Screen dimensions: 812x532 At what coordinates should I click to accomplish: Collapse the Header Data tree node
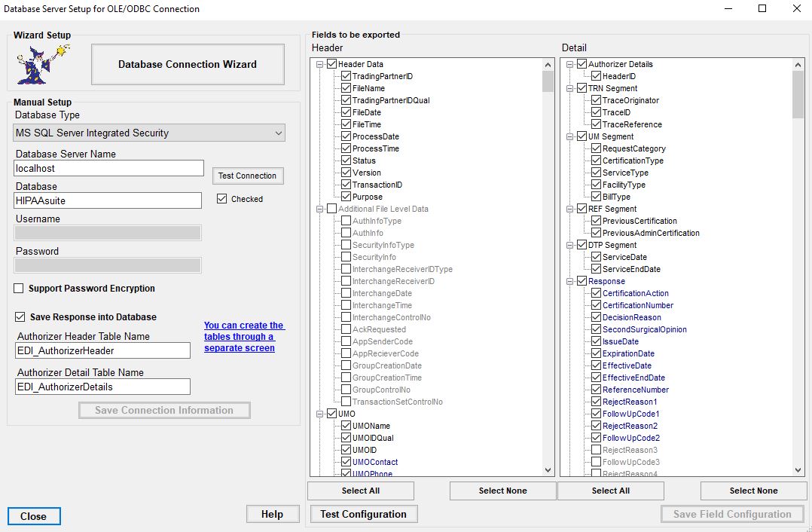click(x=319, y=64)
